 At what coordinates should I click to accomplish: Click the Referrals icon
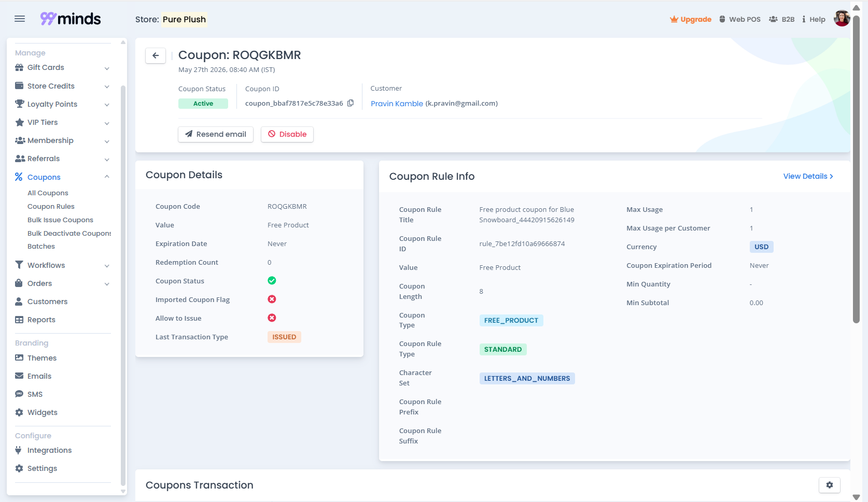20,159
